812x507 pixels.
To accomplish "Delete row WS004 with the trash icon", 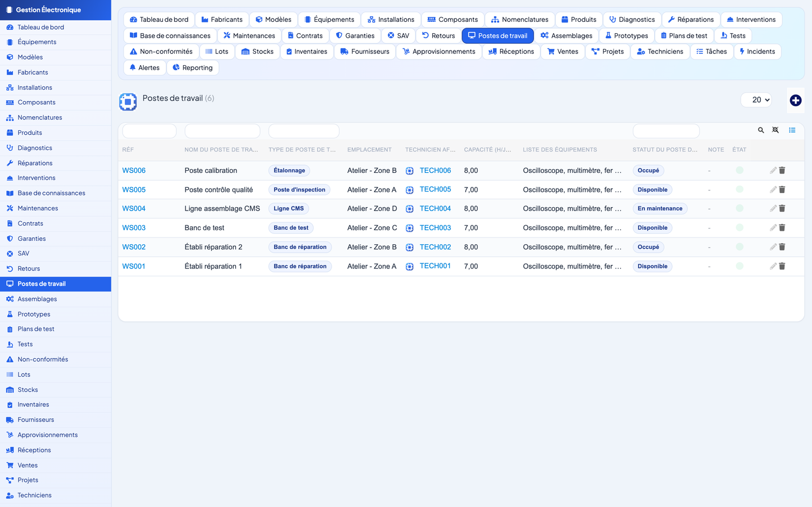I will [x=782, y=208].
